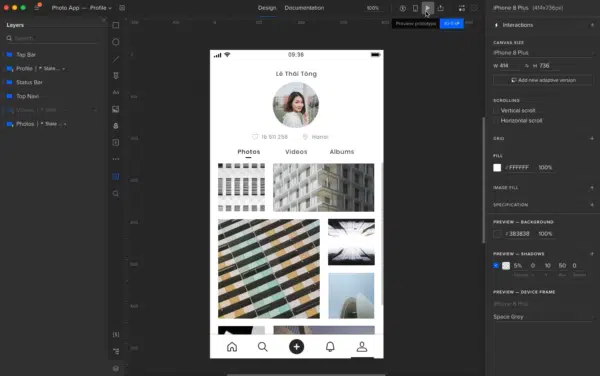Open the 100% zoom level dropdown
Screen dimensions: 600x376
[373, 8]
